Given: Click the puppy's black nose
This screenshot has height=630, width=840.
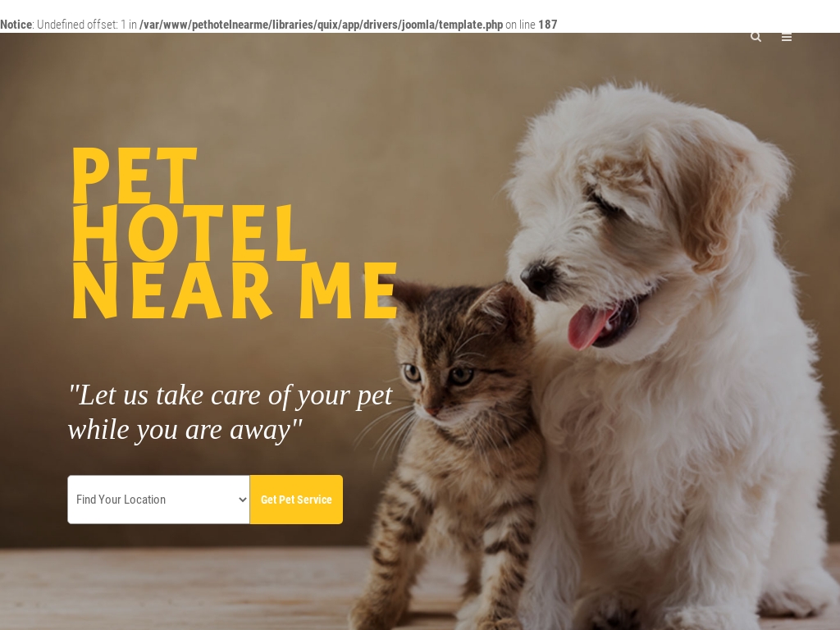Looking at the screenshot, I should [x=537, y=277].
